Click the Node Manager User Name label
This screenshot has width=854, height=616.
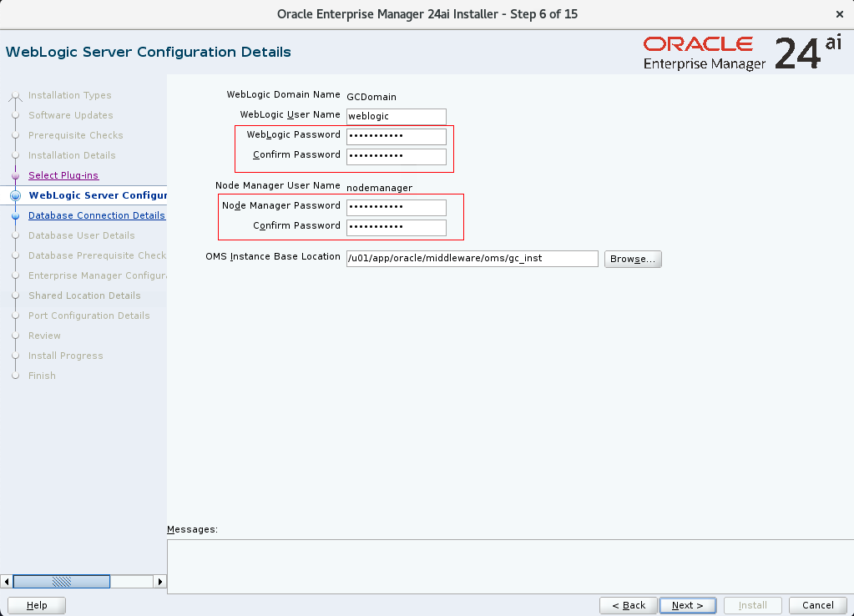(278, 186)
